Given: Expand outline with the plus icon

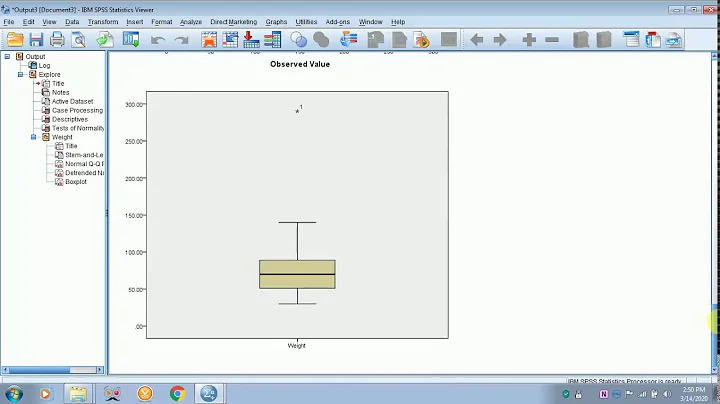Looking at the screenshot, I should [x=529, y=40].
